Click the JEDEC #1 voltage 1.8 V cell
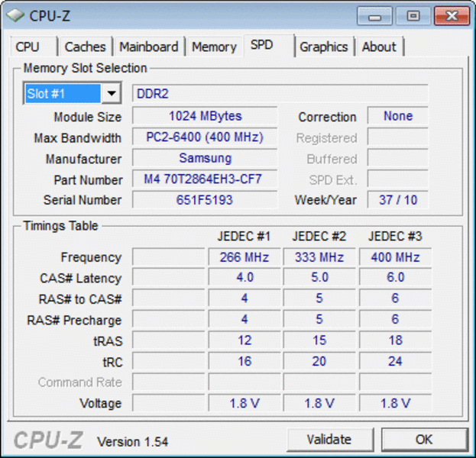Image resolution: width=476 pixels, height=458 pixels. coord(244,403)
